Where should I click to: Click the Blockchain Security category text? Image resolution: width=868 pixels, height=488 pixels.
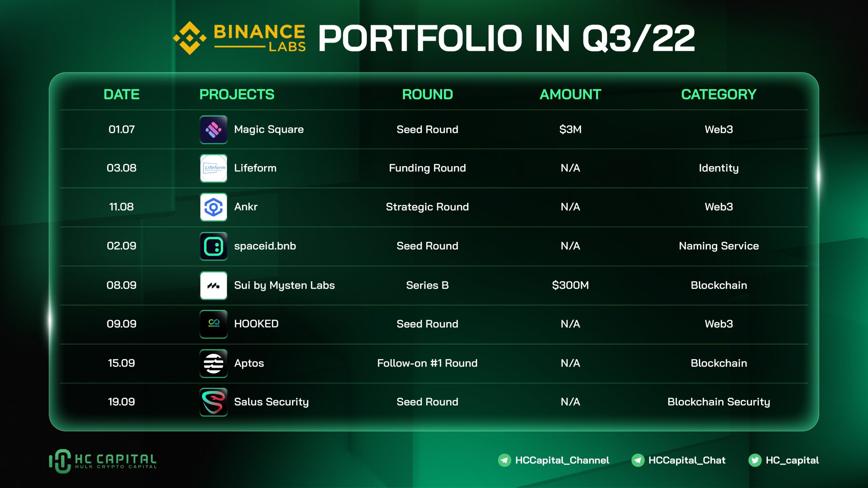(x=718, y=402)
